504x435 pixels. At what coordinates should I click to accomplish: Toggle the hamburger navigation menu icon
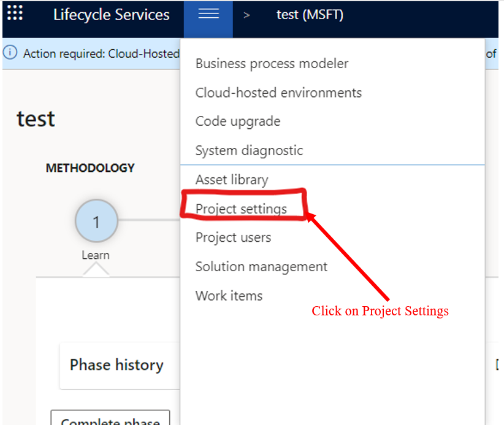click(x=208, y=14)
